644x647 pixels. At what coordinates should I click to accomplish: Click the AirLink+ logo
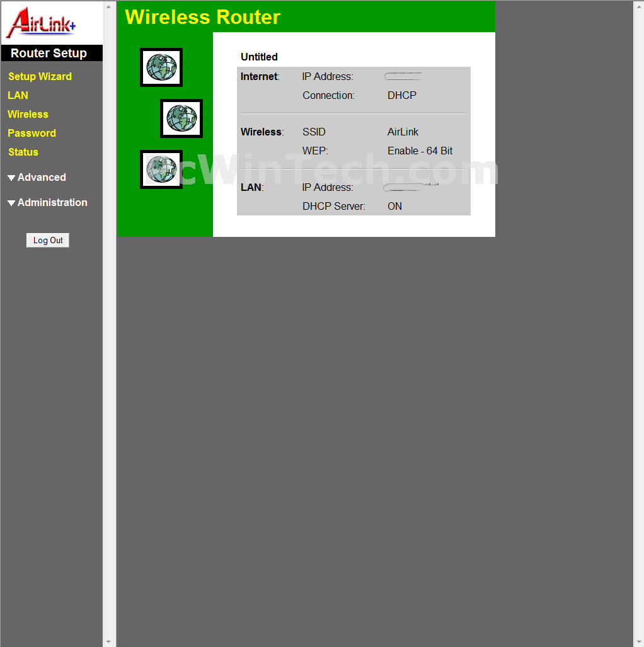click(42, 23)
